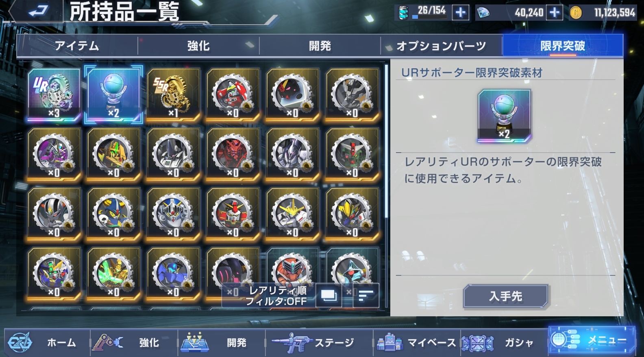Click the 入手先 button

click(x=506, y=296)
